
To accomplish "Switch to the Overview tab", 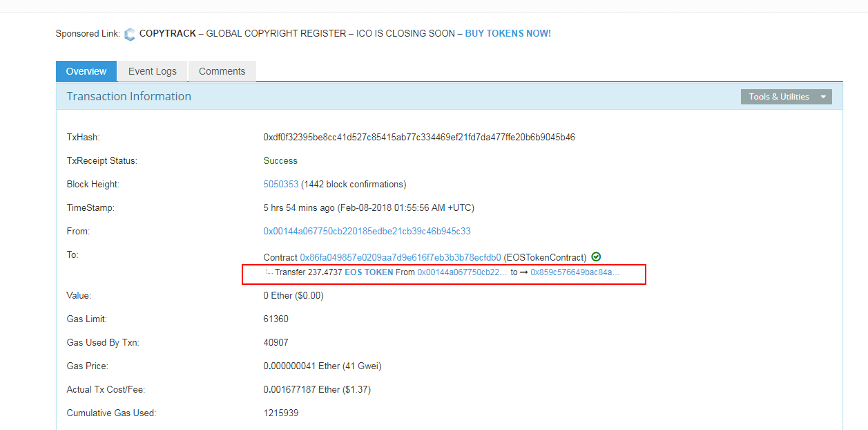I will (86, 71).
